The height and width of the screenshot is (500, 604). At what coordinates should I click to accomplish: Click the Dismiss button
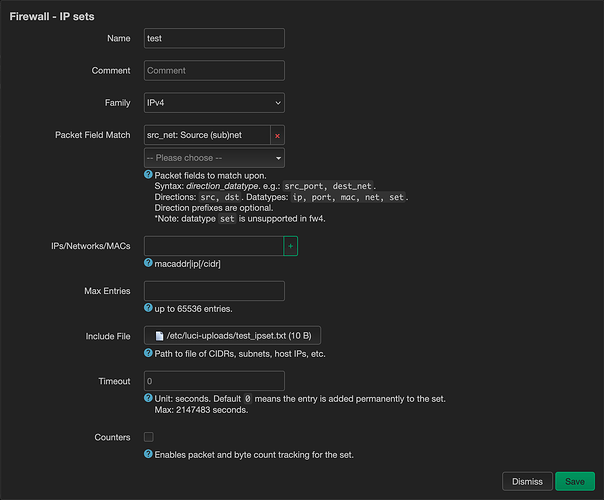pyautogui.click(x=527, y=481)
